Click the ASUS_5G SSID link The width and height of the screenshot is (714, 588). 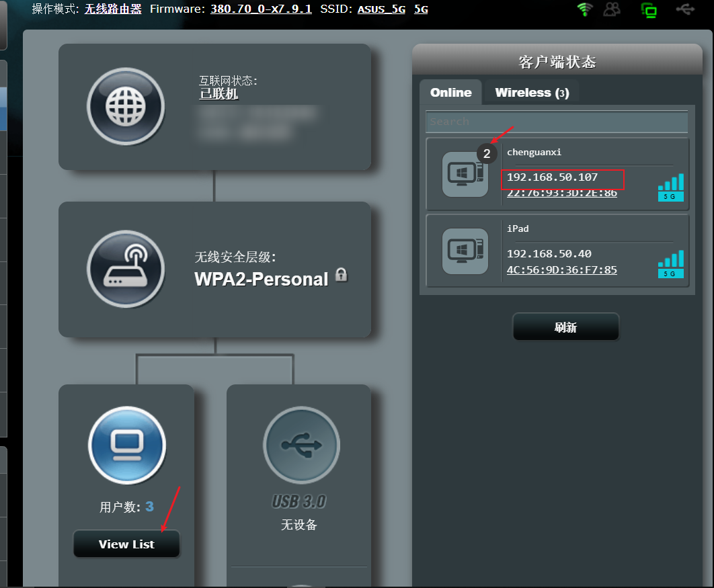coord(381,9)
